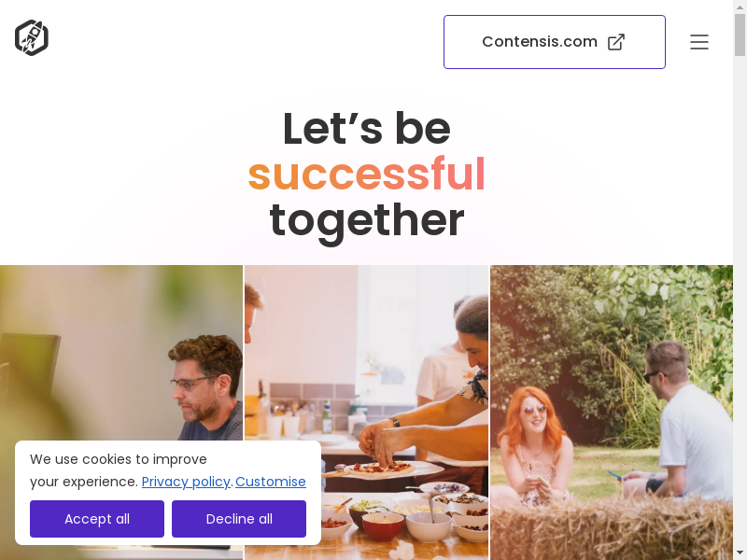Open the Customise cookie settings link
The width and height of the screenshot is (747, 560).
click(x=271, y=482)
